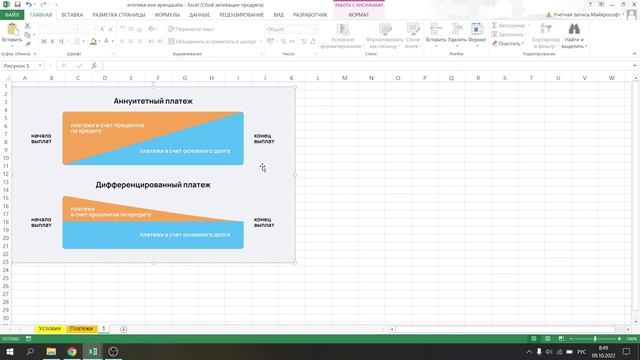Switch to the ДАННЫЕ ribbon tab
Screen dimensions: 640x360
point(199,15)
